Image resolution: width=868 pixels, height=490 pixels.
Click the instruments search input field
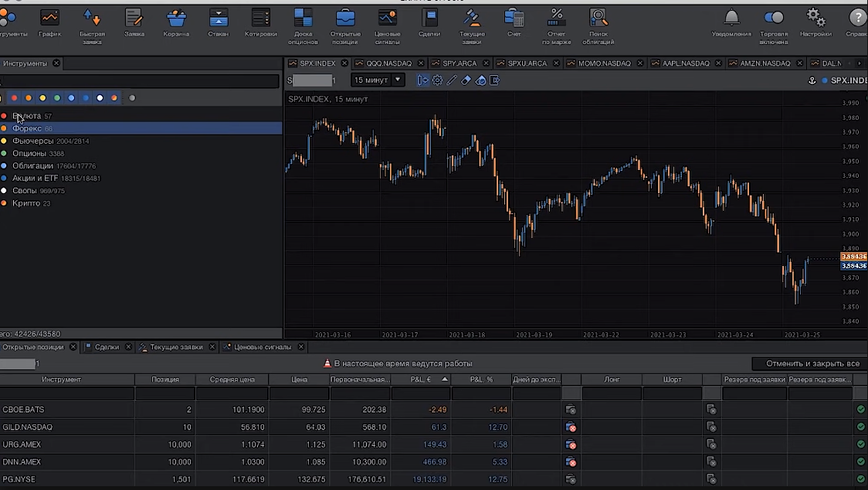140,81
